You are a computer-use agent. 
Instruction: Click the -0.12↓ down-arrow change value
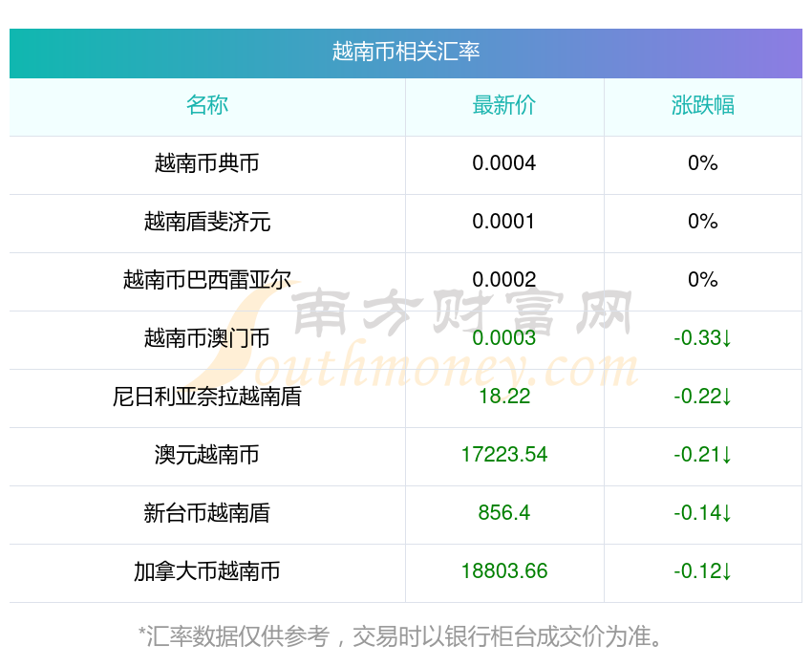point(702,571)
